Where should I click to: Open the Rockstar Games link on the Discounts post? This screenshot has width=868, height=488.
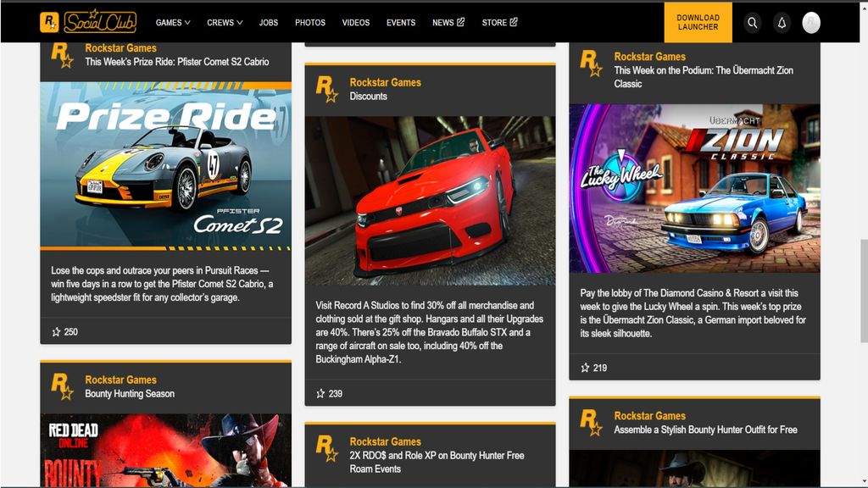click(386, 82)
